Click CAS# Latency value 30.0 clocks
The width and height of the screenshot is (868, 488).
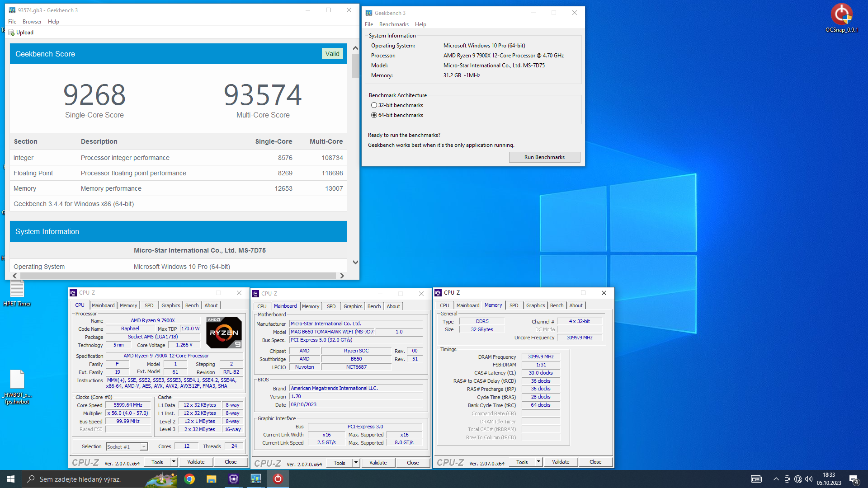tap(541, 373)
